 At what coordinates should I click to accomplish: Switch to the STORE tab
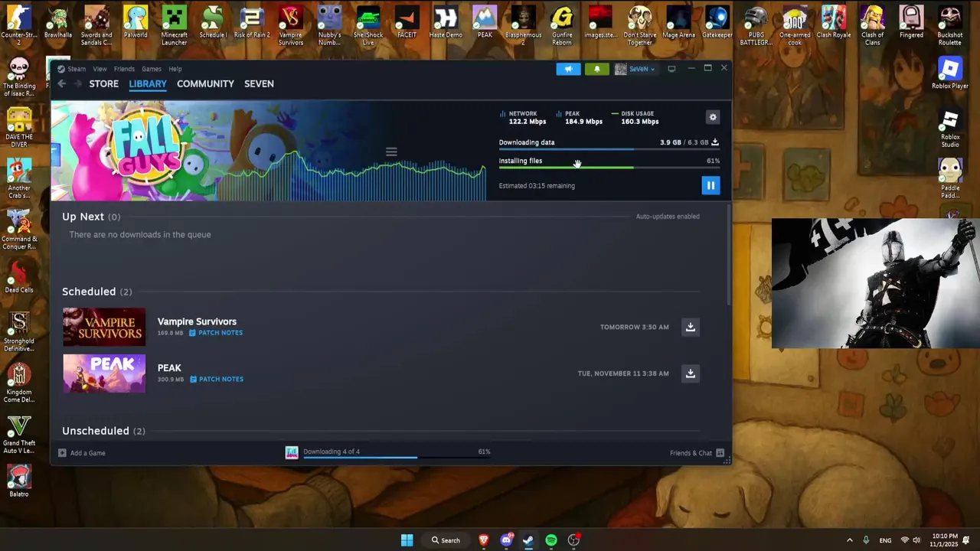click(104, 83)
